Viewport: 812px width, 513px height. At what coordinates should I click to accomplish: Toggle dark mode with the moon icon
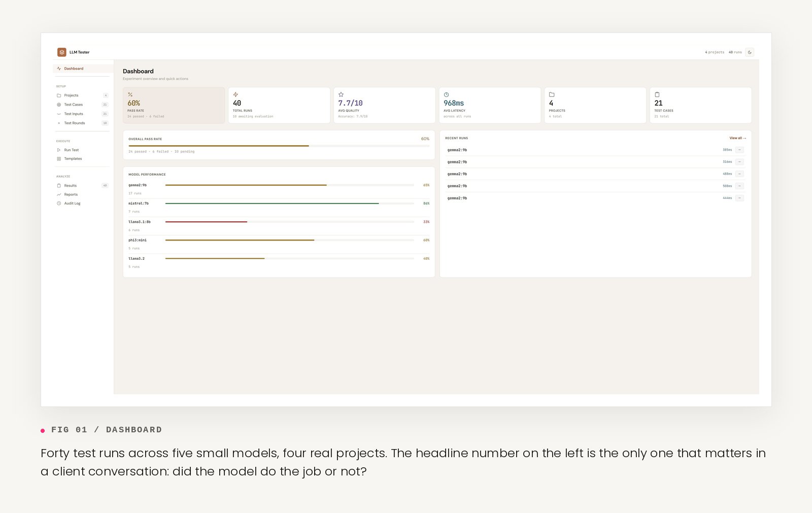click(x=750, y=52)
